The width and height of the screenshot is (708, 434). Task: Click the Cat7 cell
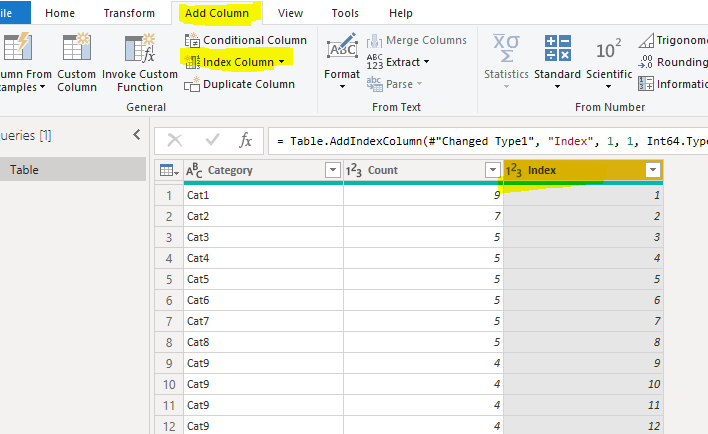tap(263, 321)
